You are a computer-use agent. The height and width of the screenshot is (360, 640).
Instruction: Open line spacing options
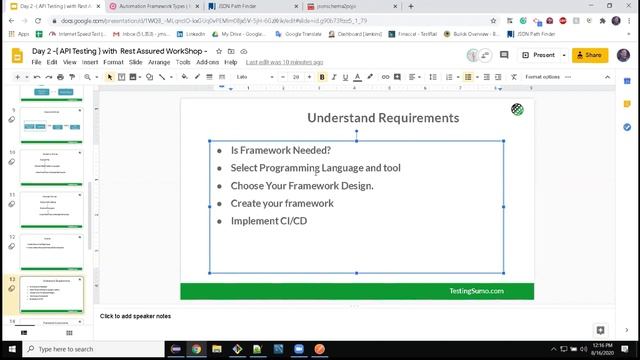tap(433, 77)
